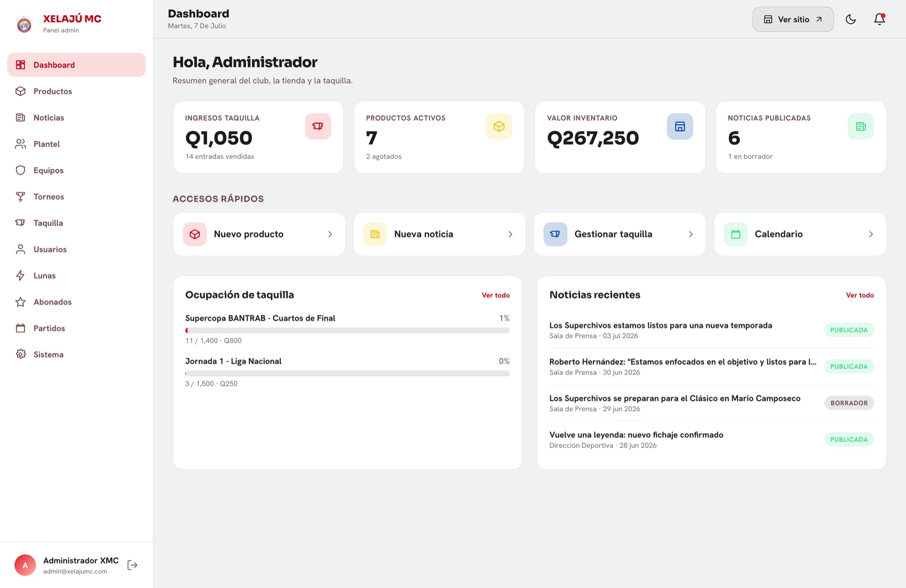Open Abonados label in the sidebar
Screen dimensions: 906x588
[53, 302]
